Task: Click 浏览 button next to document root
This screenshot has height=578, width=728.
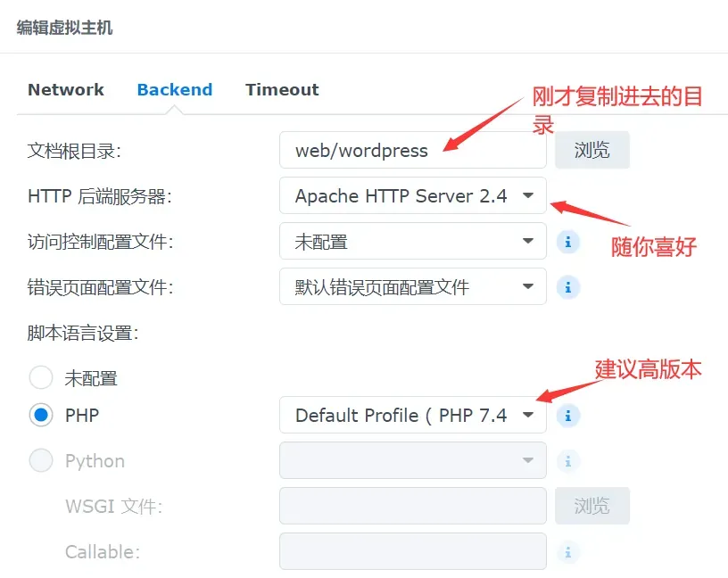Action: pyautogui.click(x=592, y=150)
